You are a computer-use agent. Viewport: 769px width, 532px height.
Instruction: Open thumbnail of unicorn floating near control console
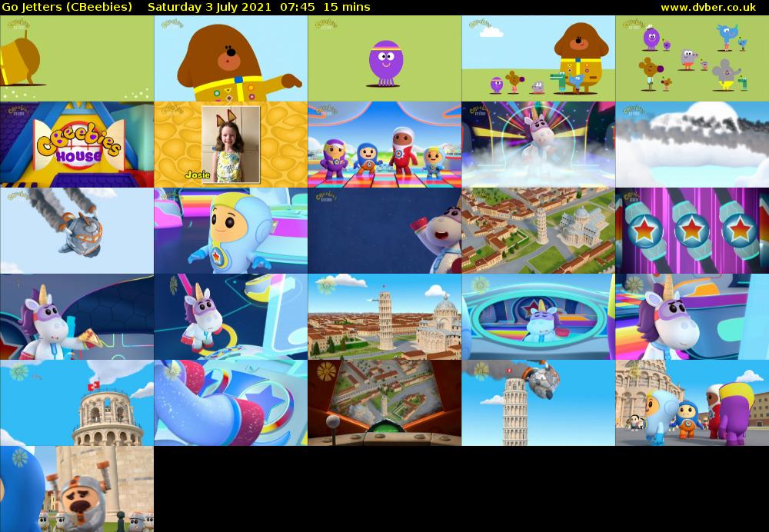tap(231, 317)
